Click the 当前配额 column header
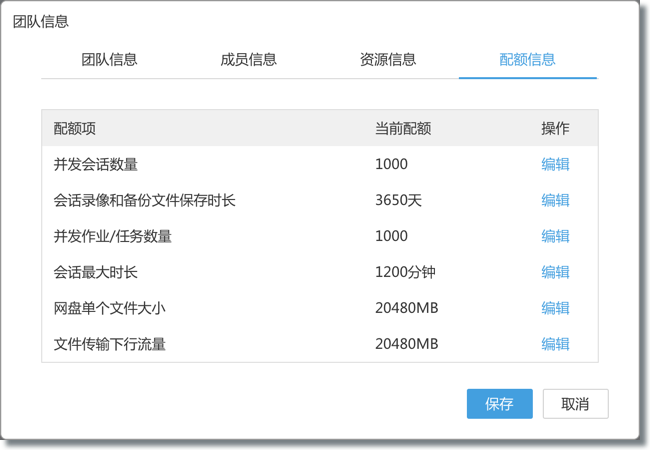Image resolution: width=650 pixels, height=450 pixels. [x=403, y=129]
